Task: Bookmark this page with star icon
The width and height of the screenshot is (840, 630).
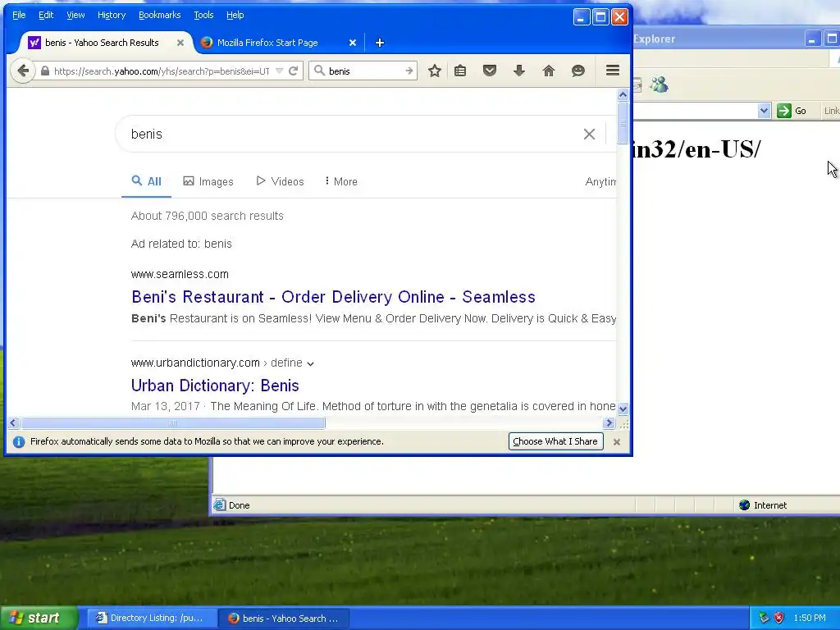Action: (x=435, y=71)
